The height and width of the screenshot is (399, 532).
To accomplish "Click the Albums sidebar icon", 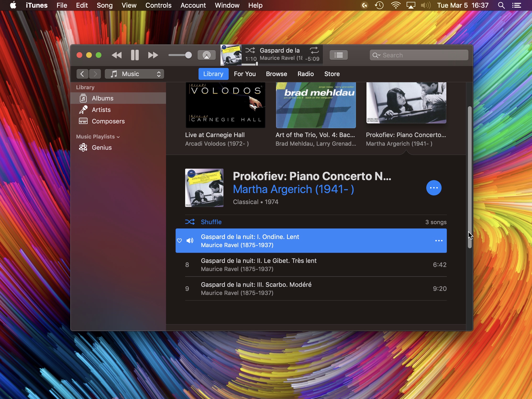I will [83, 98].
